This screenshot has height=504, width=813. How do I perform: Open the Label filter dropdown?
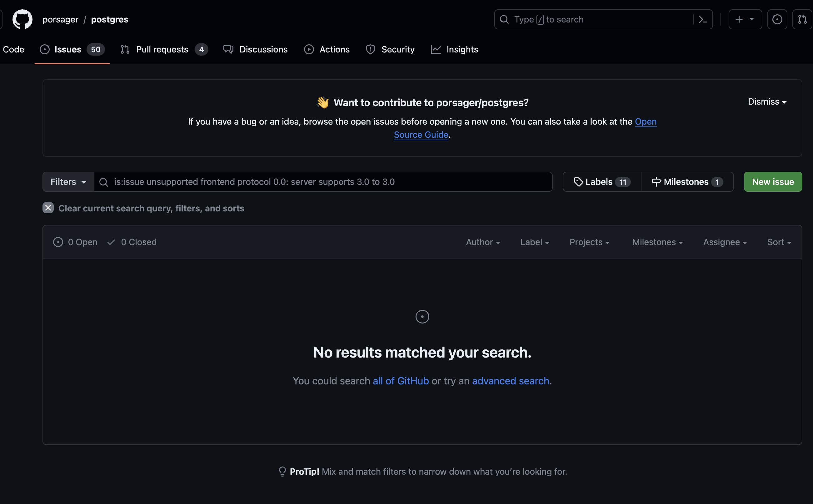[535, 242]
